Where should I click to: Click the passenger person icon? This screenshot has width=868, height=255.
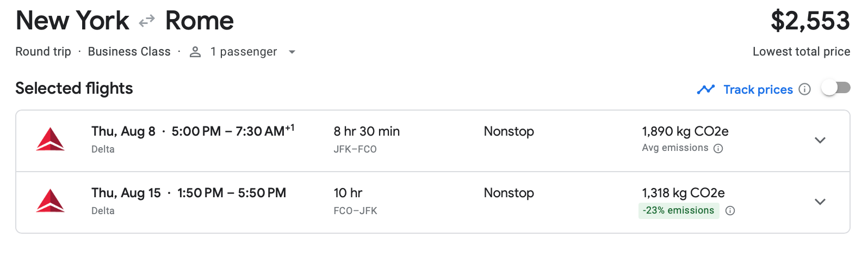(x=195, y=52)
